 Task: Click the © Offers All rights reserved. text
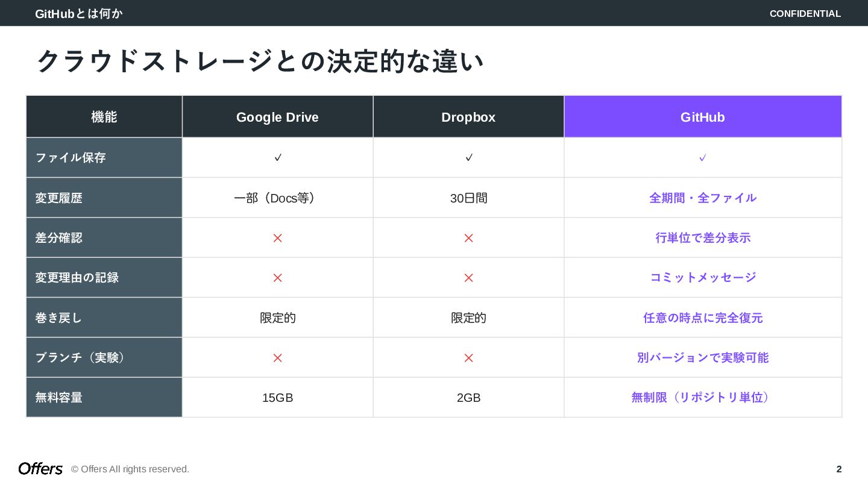(x=130, y=469)
